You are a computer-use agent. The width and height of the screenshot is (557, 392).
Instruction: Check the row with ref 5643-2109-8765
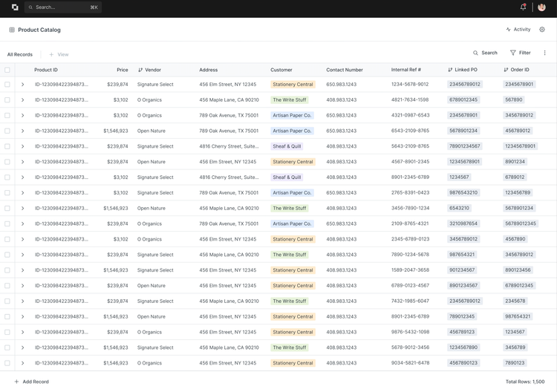[7, 146]
